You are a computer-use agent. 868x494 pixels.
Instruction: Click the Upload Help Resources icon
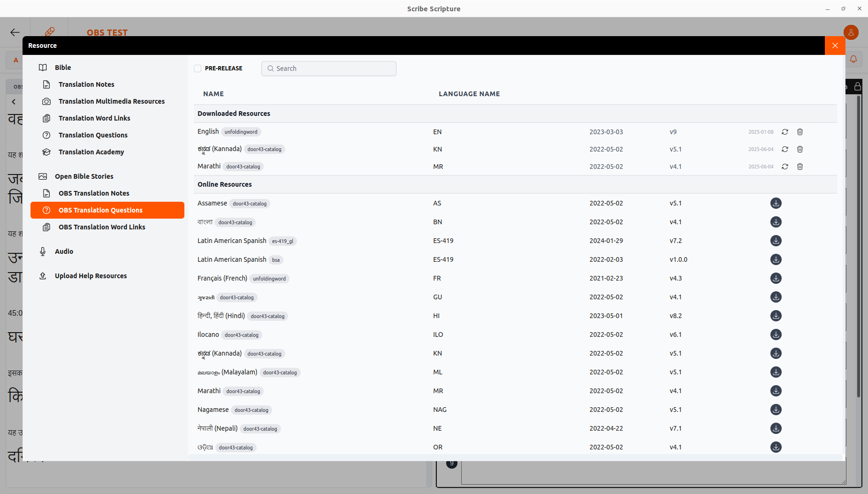point(43,275)
